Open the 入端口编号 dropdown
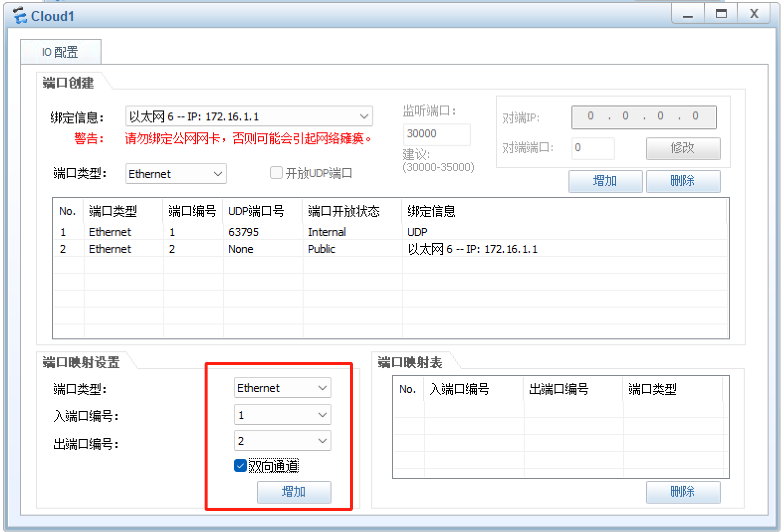The height and width of the screenshot is (532, 783). pyautogui.click(x=282, y=415)
